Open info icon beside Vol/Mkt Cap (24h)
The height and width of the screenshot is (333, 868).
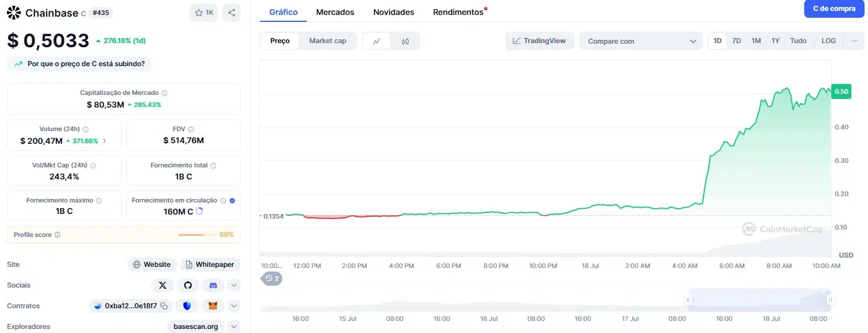pos(93,165)
